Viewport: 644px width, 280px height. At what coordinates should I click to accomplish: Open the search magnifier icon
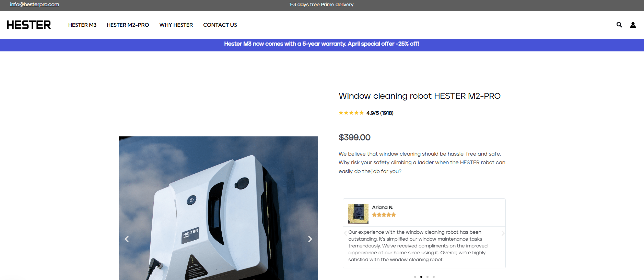(619, 25)
